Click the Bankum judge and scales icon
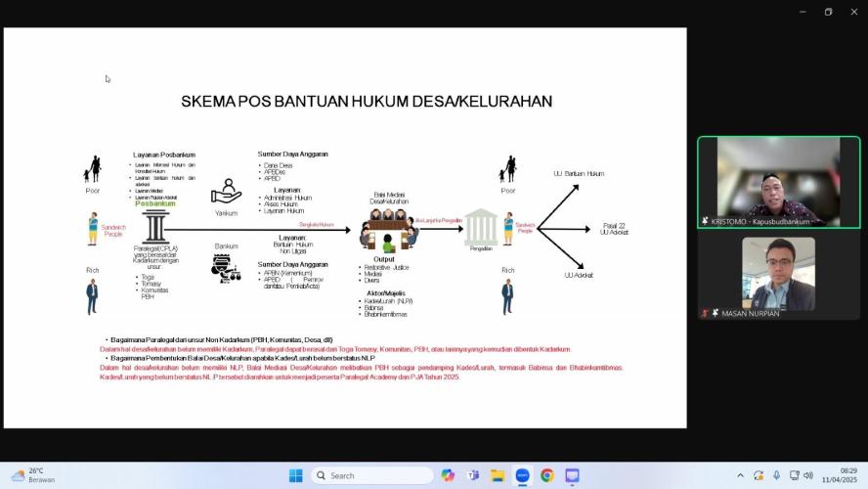Screen dimensions: 868x489 point(226,269)
